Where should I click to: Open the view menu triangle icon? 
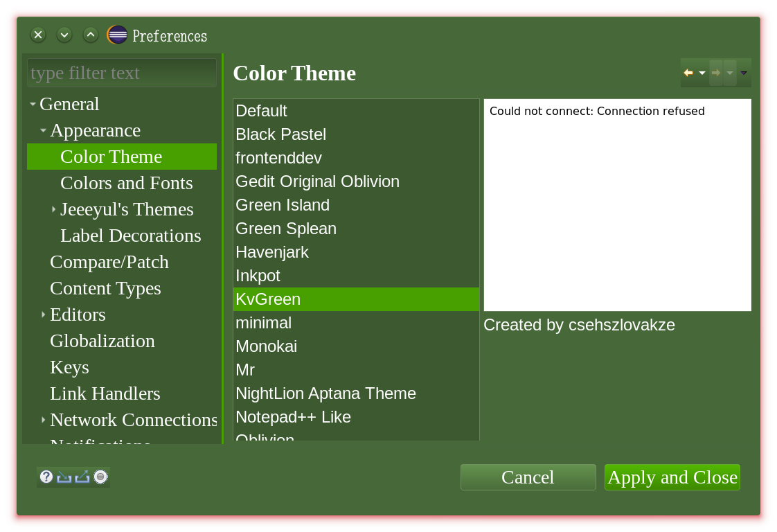(744, 73)
